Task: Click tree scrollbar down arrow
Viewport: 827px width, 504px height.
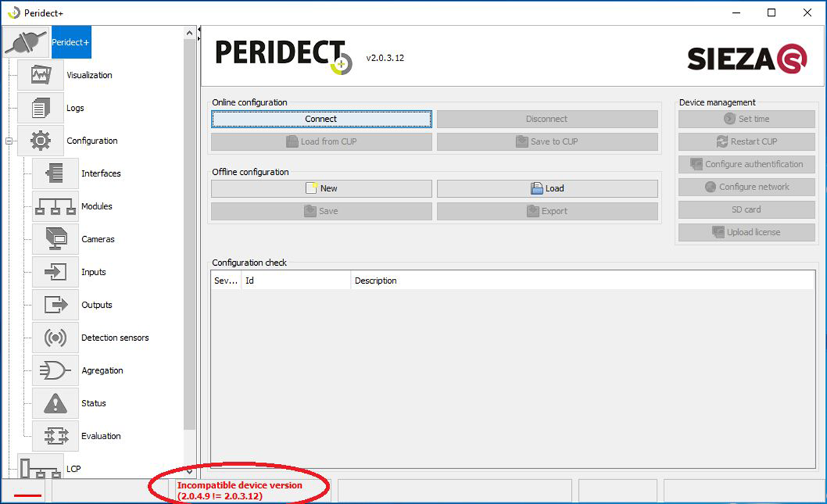Action: click(x=190, y=472)
